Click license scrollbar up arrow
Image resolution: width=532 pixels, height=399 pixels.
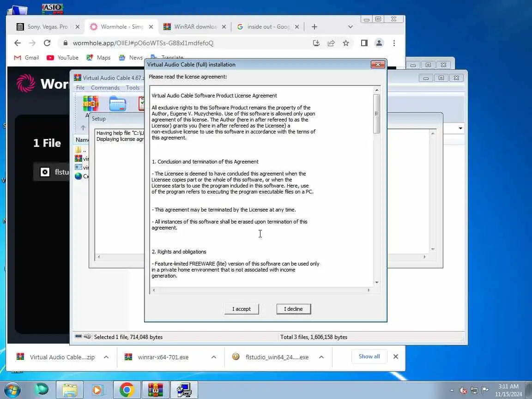pyautogui.click(x=377, y=90)
